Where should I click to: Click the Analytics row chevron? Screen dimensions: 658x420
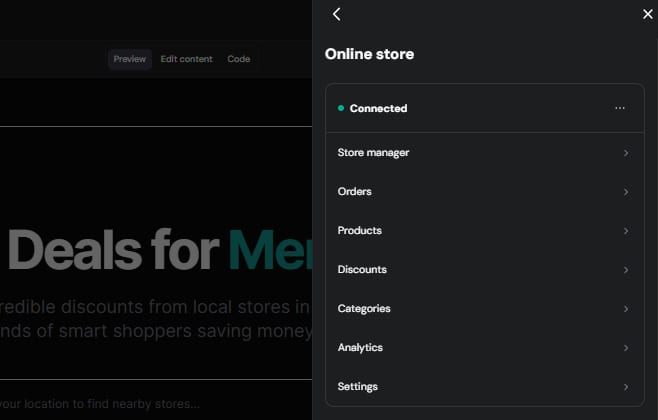pos(626,348)
